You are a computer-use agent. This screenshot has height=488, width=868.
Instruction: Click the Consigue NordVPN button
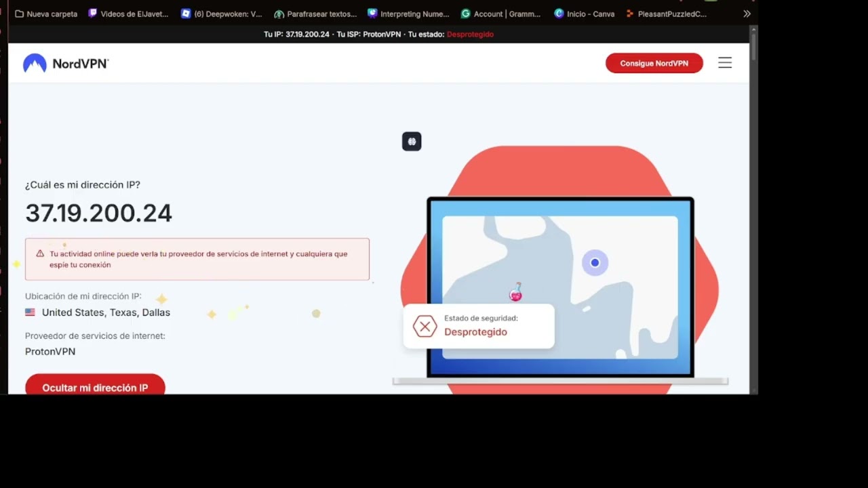[654, 63]
